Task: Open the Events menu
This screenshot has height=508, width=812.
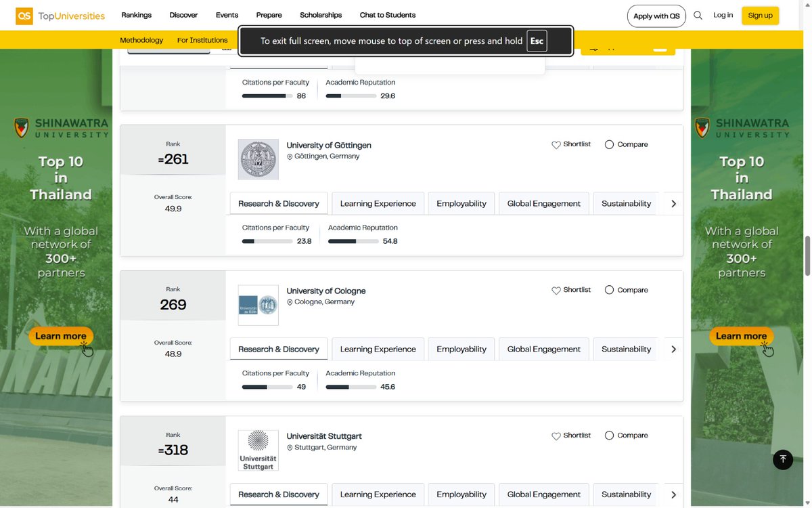Action: pyautogui.click(x=227, y=15)
